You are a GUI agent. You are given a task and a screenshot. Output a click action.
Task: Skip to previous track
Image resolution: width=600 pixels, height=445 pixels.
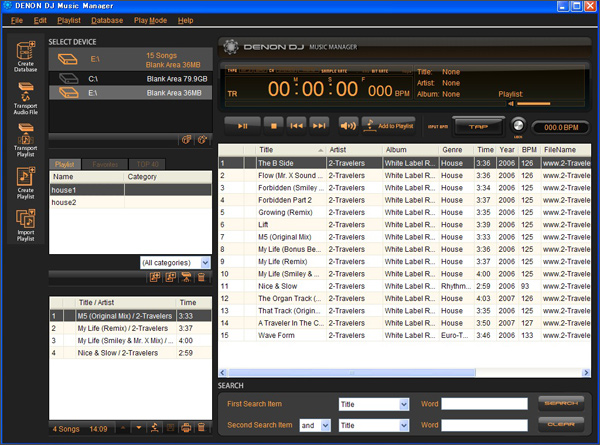[x=297, y=126]
